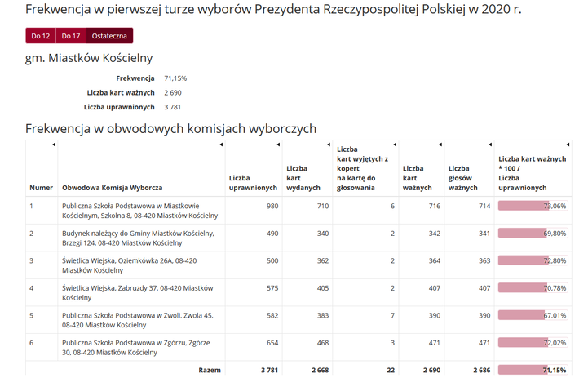Sort by kart wyjętych z kopert arrow

click(x=395, y=145)
